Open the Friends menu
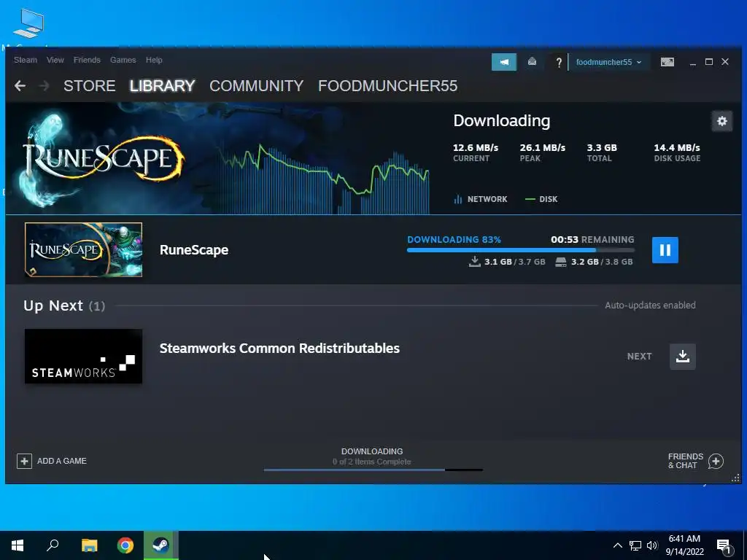 [87, 60]
